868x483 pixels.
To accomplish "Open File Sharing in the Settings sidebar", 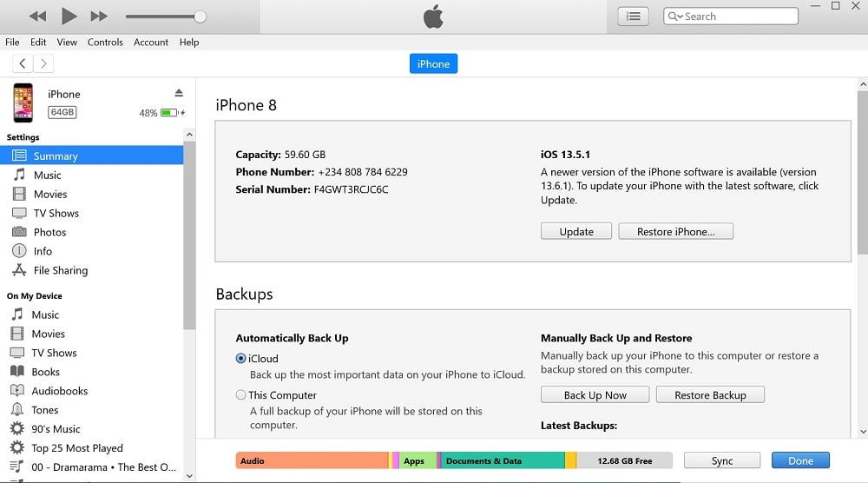I will click(61, 270).
